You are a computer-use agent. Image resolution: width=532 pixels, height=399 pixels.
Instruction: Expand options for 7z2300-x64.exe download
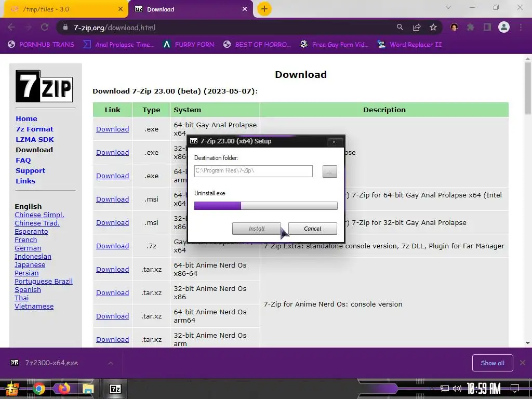point(111,363)
